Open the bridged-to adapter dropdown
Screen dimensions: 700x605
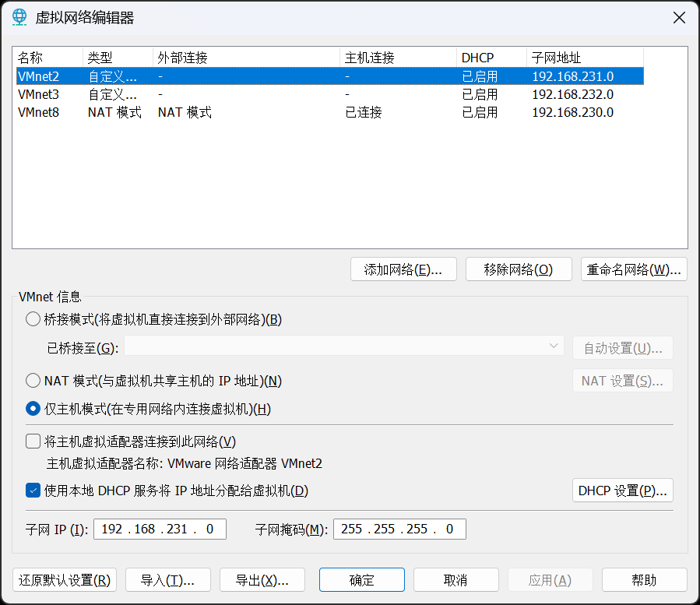point(343,346)
